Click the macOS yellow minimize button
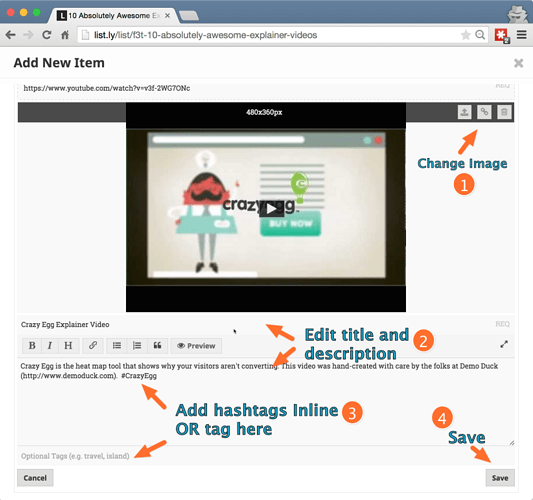 pos(23,13)
